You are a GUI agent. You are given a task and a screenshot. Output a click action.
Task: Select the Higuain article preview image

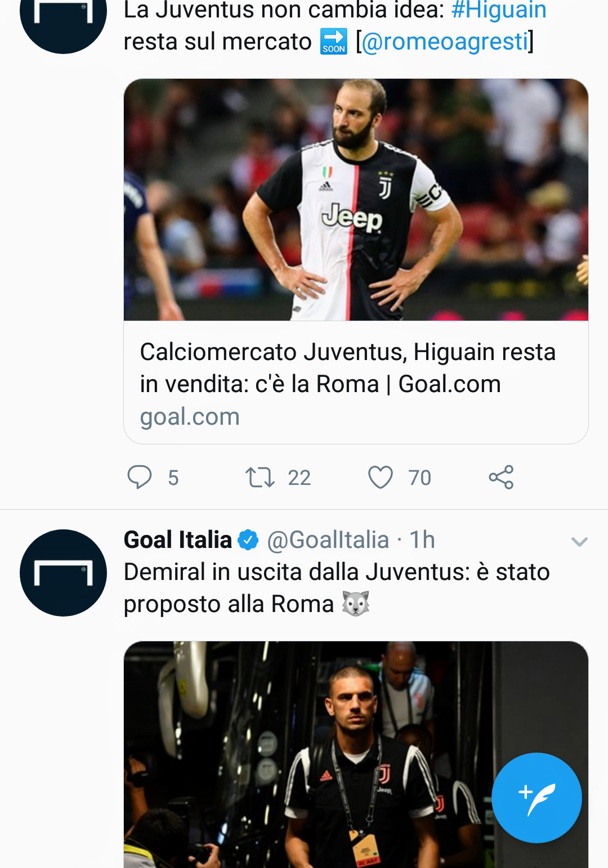(355, 200)
